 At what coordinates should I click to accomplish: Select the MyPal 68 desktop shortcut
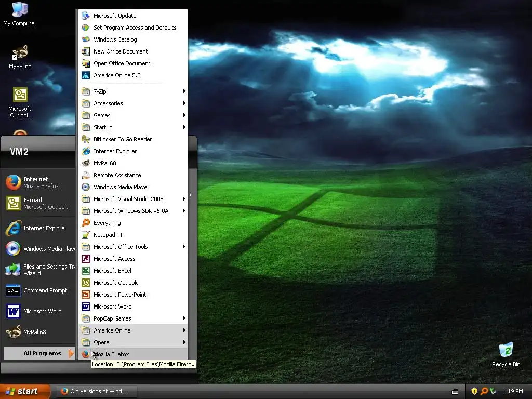point(20,56)
